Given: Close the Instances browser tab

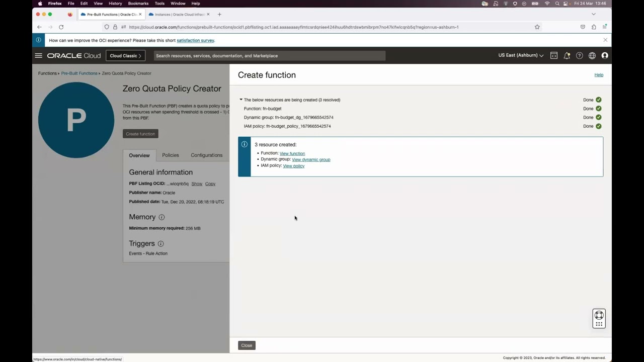Looking at the screenshot, I should tap(208, 15).
